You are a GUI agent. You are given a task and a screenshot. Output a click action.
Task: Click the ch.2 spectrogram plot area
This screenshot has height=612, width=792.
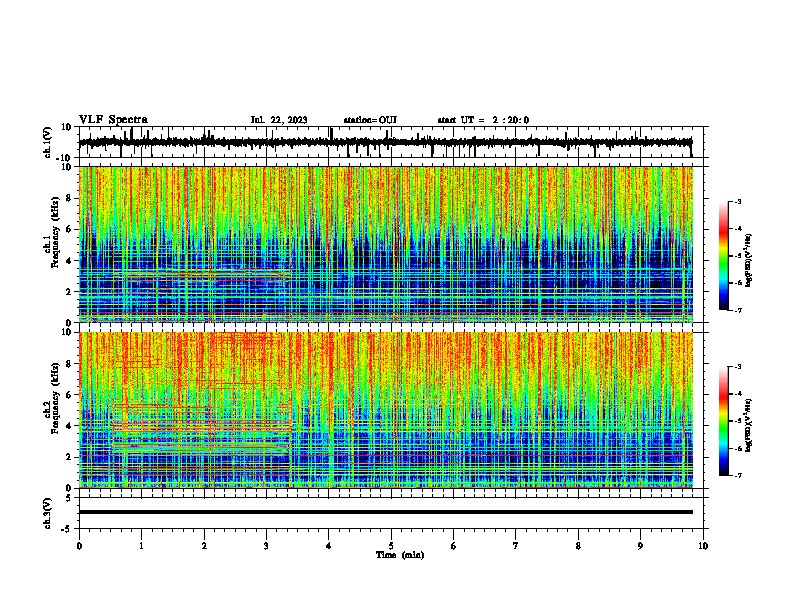(x=386, y=410)
